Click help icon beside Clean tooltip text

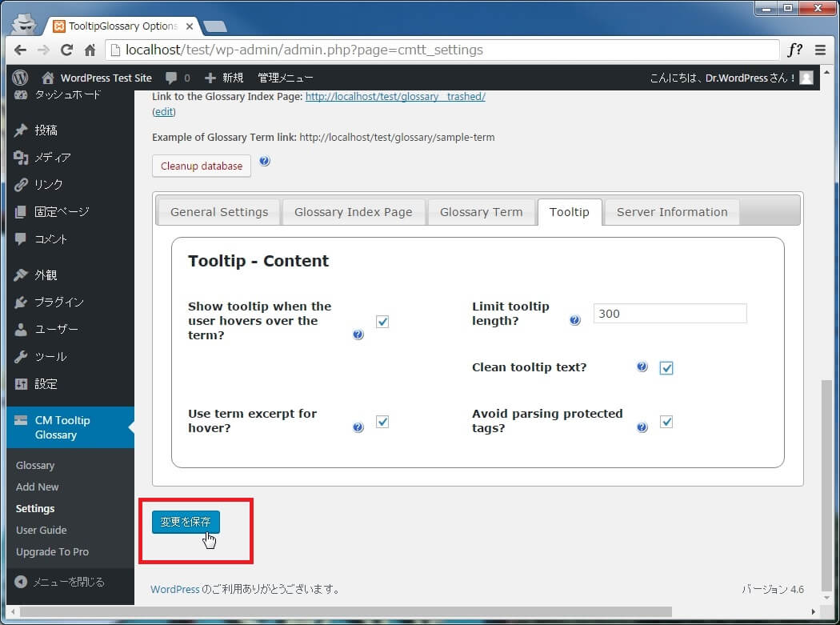point(642,367)
